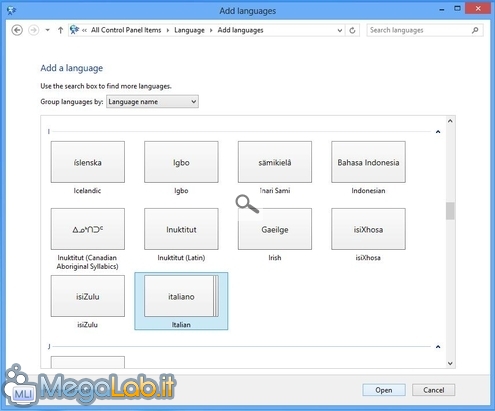Click the Add a language heading
The width and height of the screenshot is (495, 411).
72,68
